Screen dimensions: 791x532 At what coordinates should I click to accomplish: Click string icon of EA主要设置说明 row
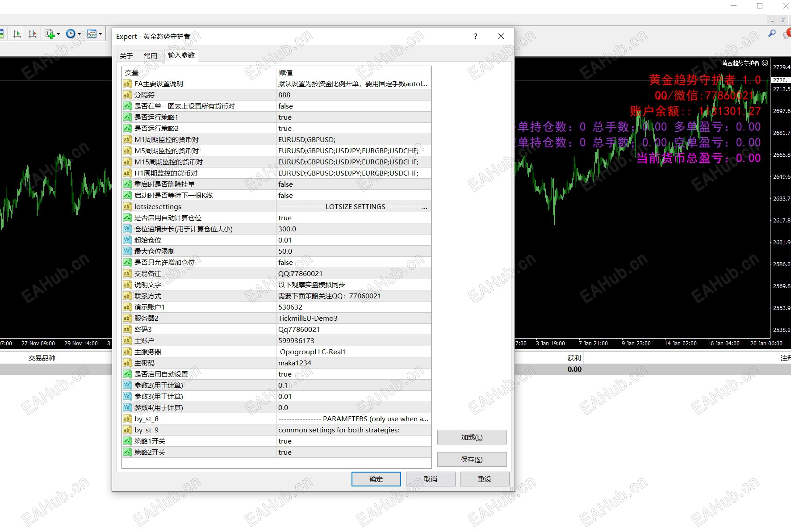tap(127, 84)
